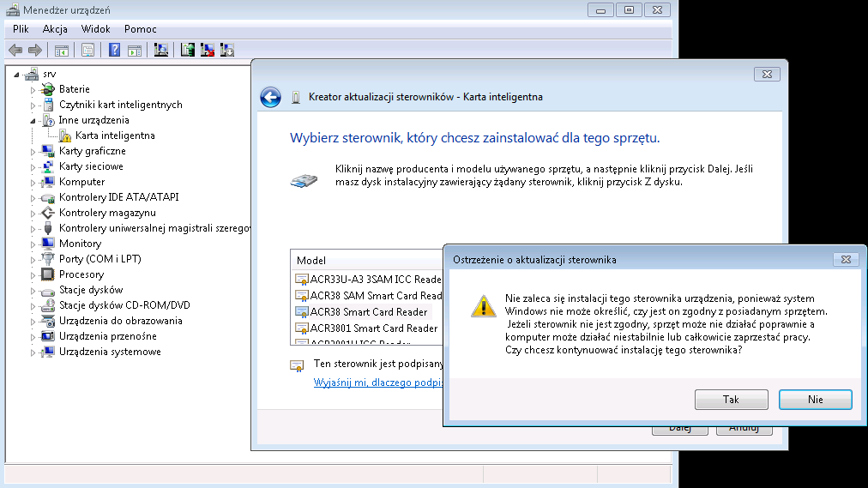Viewport: 868px width, 488px height.
Task: Expand the Karty graficzne node
Action: pos(33,152)
